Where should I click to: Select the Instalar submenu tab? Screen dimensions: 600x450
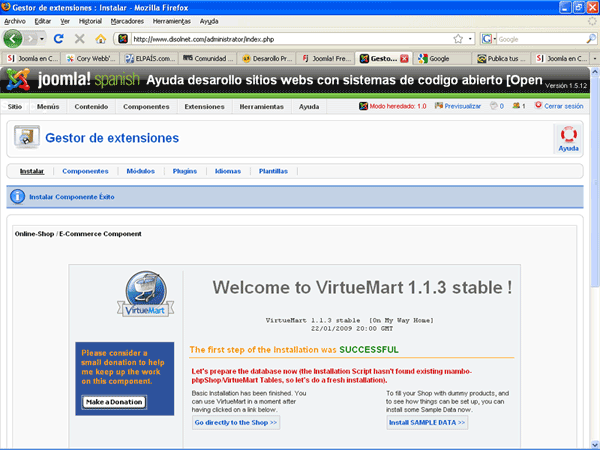pyautogui.click(x=32, y=171)
